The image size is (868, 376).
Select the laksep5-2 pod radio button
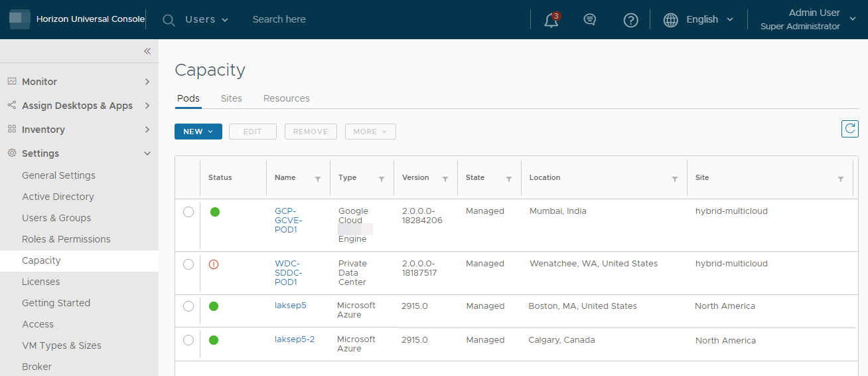click(x=188, y=340)
